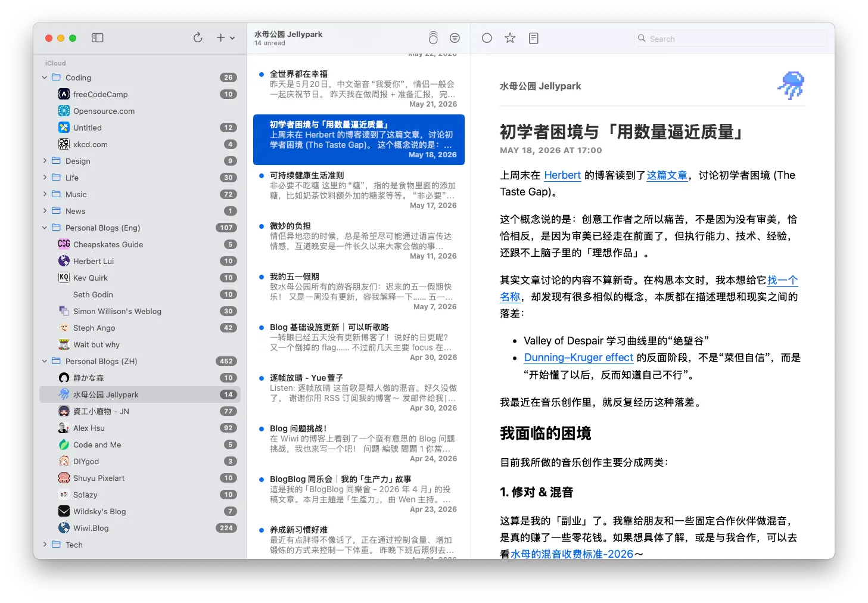Screen dimensions: 868x603
Task: Open the timeline filter icon
Action: [x=455, y=38]
